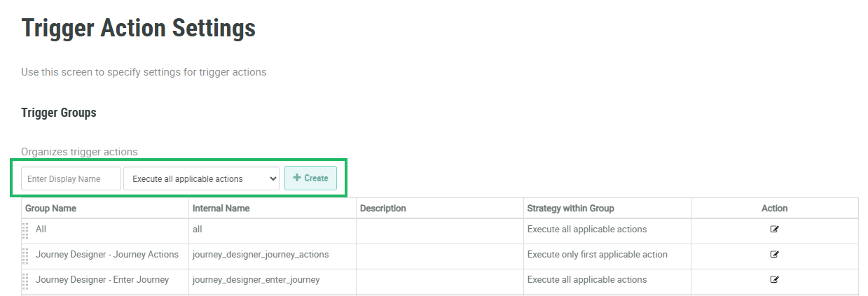868x296 pixels.
Task: Click internal name journey_designer_journey_actions
Action: (x=261, y=255)
